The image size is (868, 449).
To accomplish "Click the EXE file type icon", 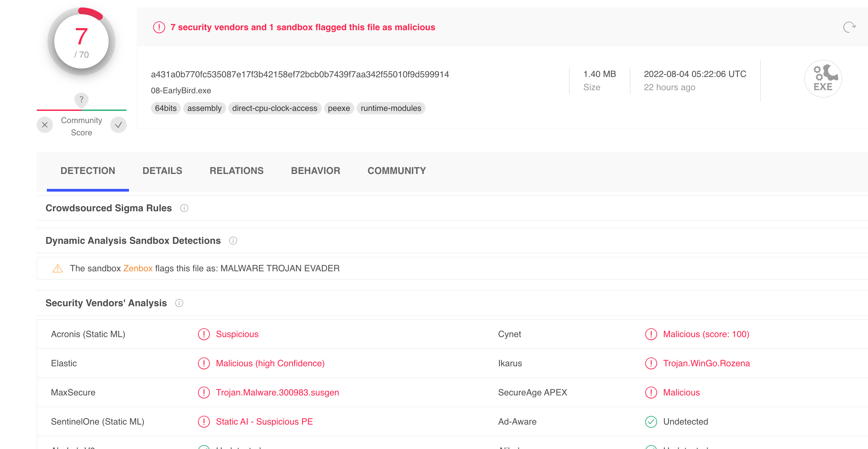I will [x=823, y=79].
